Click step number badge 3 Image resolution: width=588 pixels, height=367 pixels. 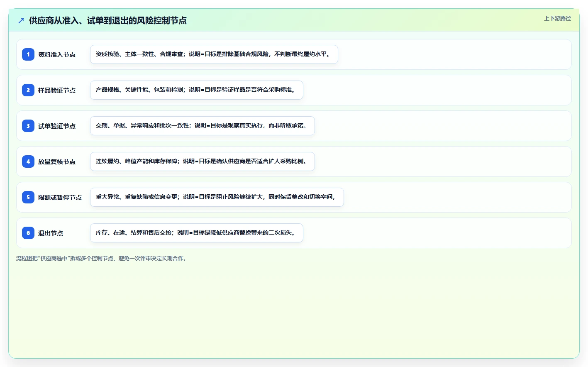28,126
